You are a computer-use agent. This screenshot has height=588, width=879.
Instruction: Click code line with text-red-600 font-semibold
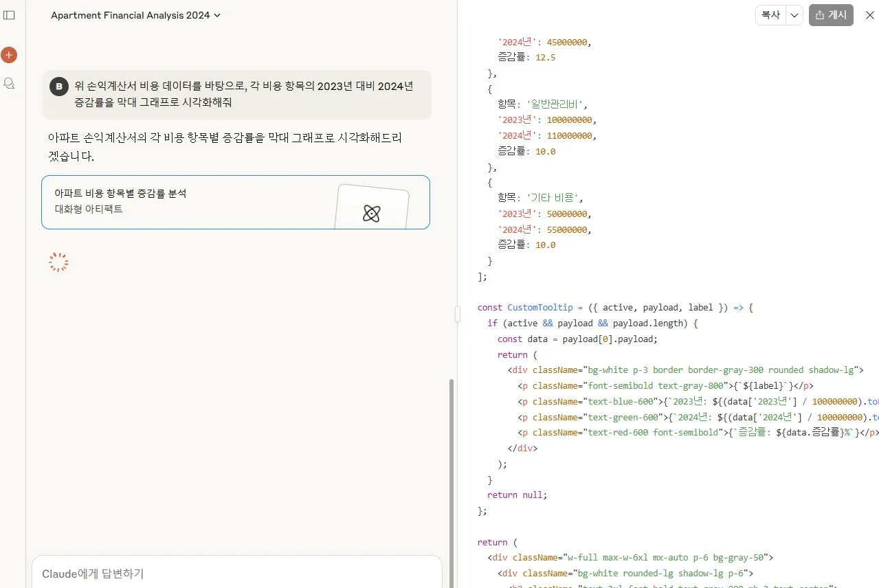(x=698, y=433)
